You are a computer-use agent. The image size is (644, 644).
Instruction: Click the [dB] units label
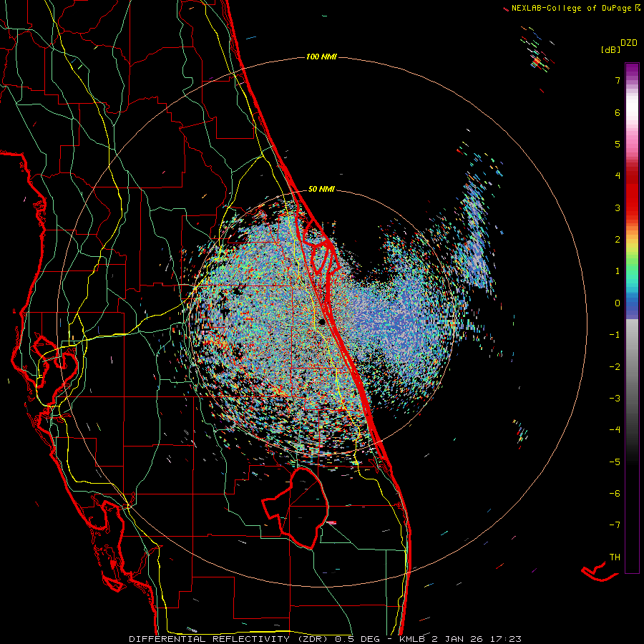(x=610, y=49)
